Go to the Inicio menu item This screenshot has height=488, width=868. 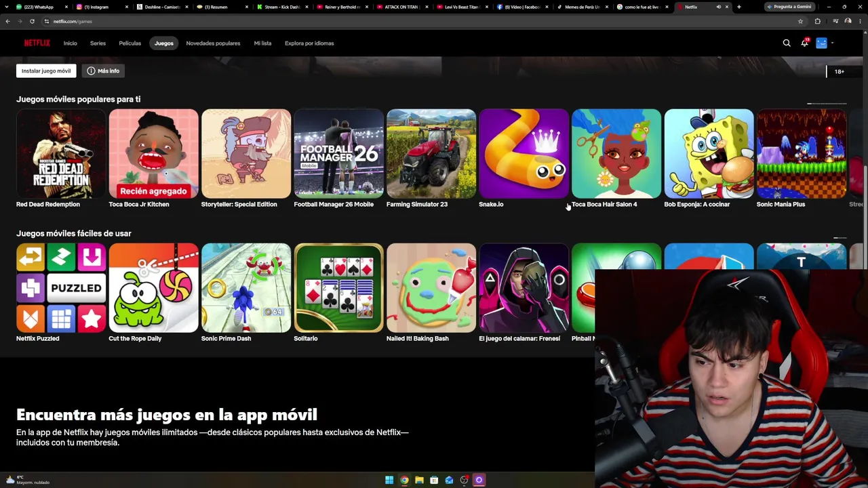[71, 43]
